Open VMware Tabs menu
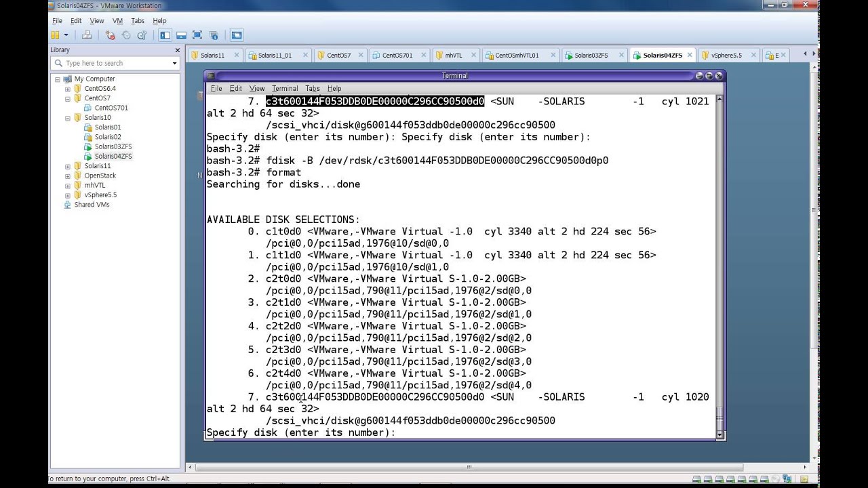Screen dimensions: 868x488 pyautogui.click(x=138, y=21)
